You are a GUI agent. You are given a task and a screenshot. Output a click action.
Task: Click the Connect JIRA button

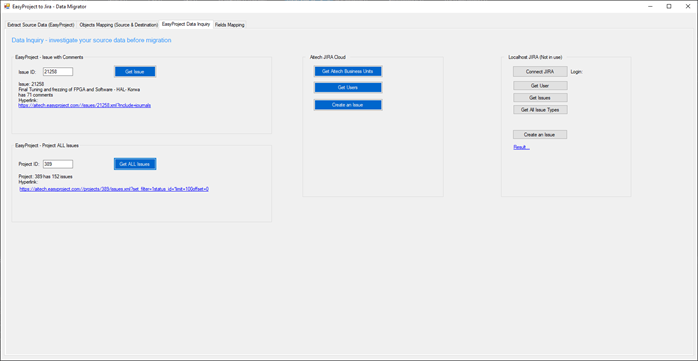[x=540, y=72]
